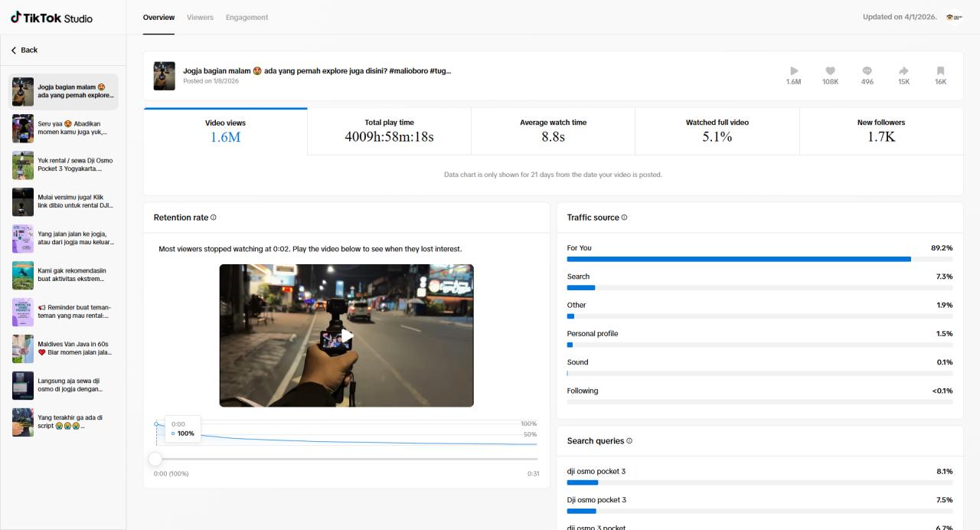This screenshot has height=530, width=980.
Task: Open the Search queries info icon
Action: tap(629, 440)
